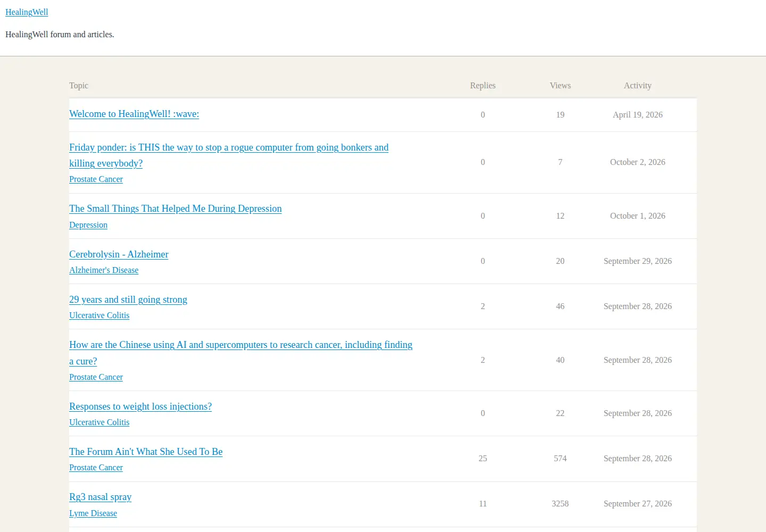Go to the Lyme Disease category link
This screenshot has height=532, width=766.
click(93, 513)
